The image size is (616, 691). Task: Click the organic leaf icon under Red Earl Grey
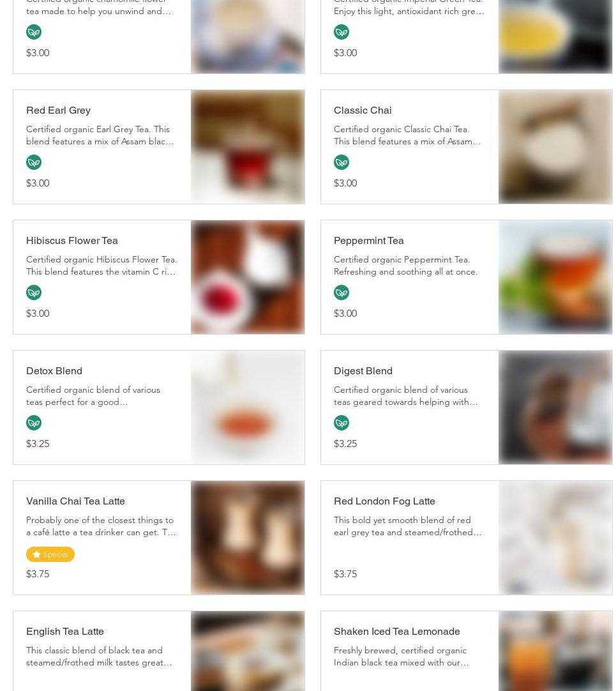(34, 162)
